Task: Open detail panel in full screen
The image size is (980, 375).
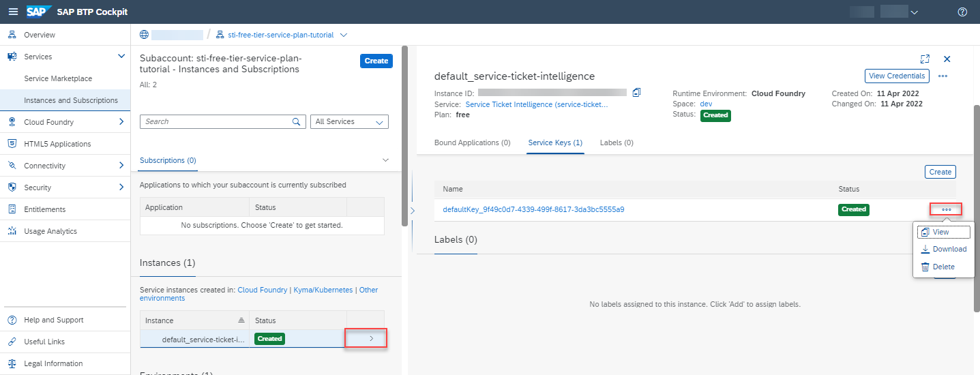Action: point(925,59)
